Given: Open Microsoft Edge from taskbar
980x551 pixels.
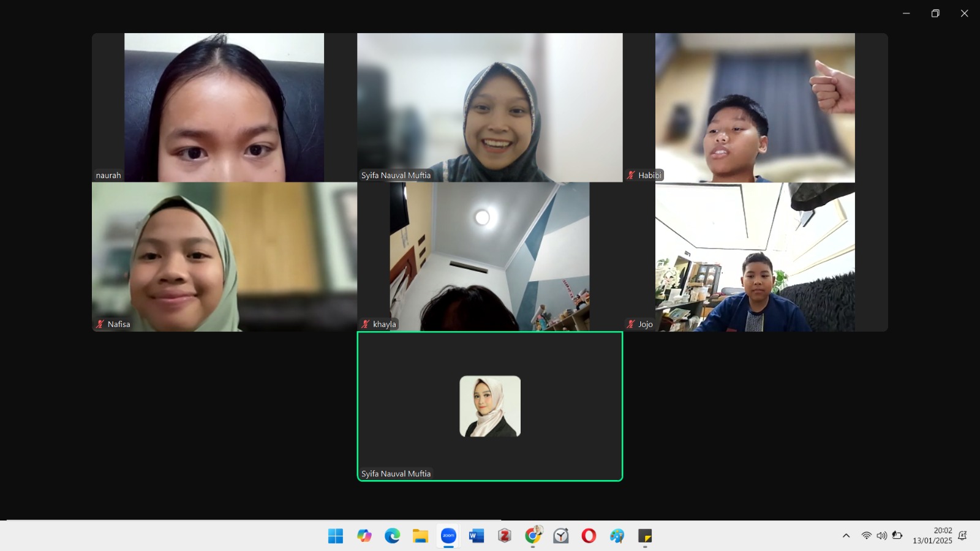Looking at the screenshot, I should point(393,536).
